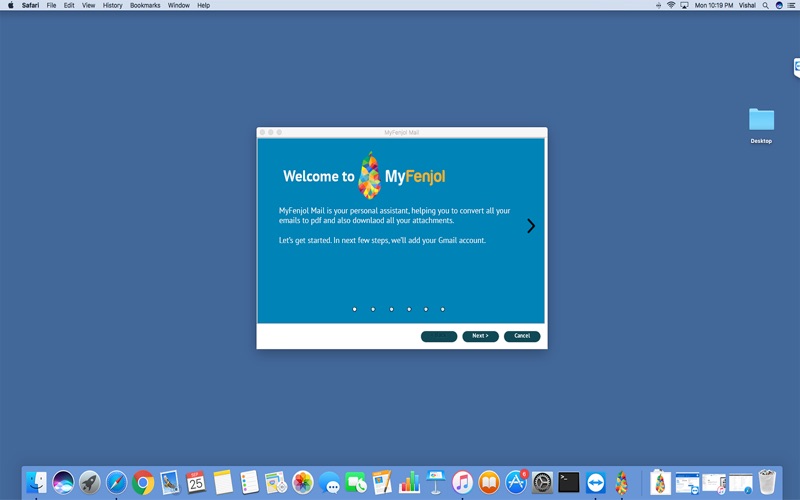Open Spotlight search magnifier

765,5
